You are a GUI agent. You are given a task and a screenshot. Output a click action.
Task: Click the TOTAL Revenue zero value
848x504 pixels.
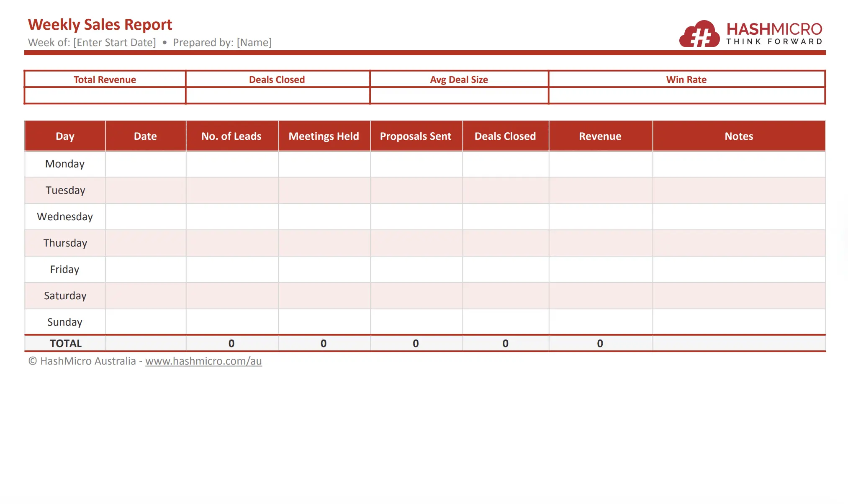600,344
